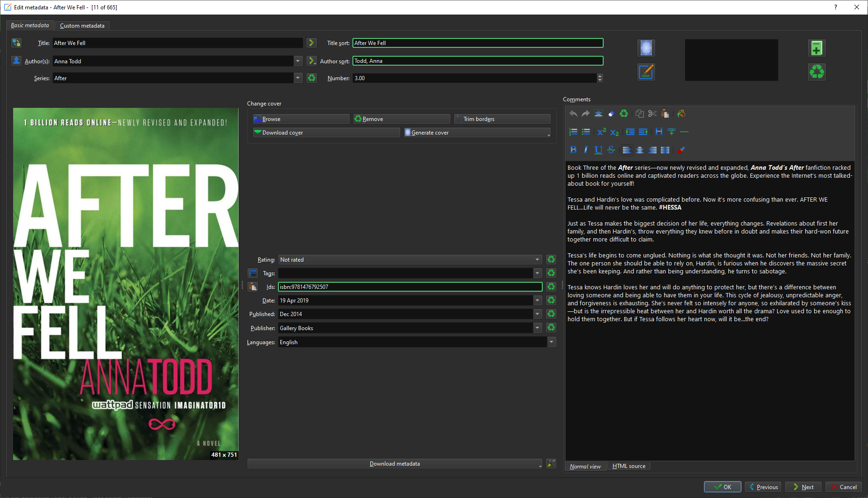The image size is (868, 498).
Task: Browse for a new cover image
Action: tap(301, 119)
